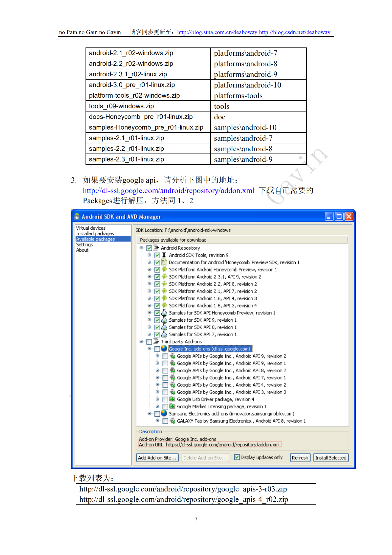The width and height of the screenshot is (392, 555).
Task: Select the Add-on URL description text
Action: tap(210, 444)
